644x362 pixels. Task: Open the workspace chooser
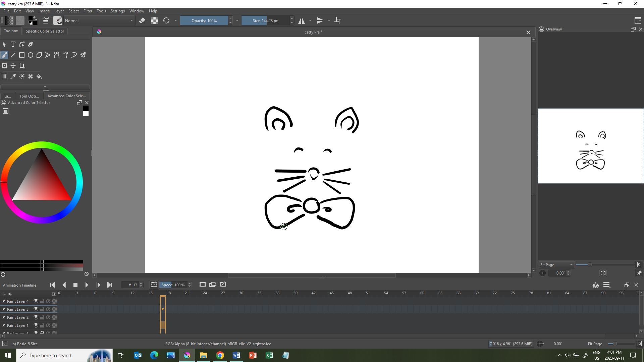(x=638, y=20)
